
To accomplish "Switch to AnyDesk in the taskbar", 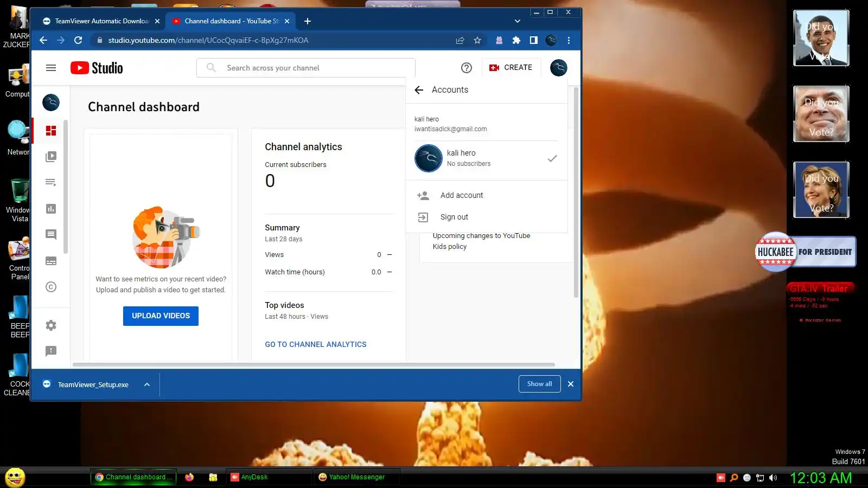I will (269, 477).
